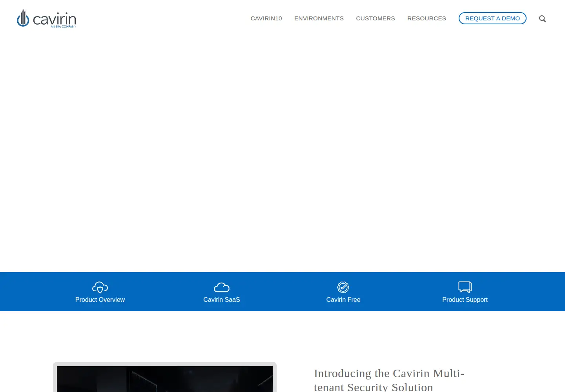Click the dark video thumbnail
Viewport: 565px width, 392px height.
(x=165, y=379)
